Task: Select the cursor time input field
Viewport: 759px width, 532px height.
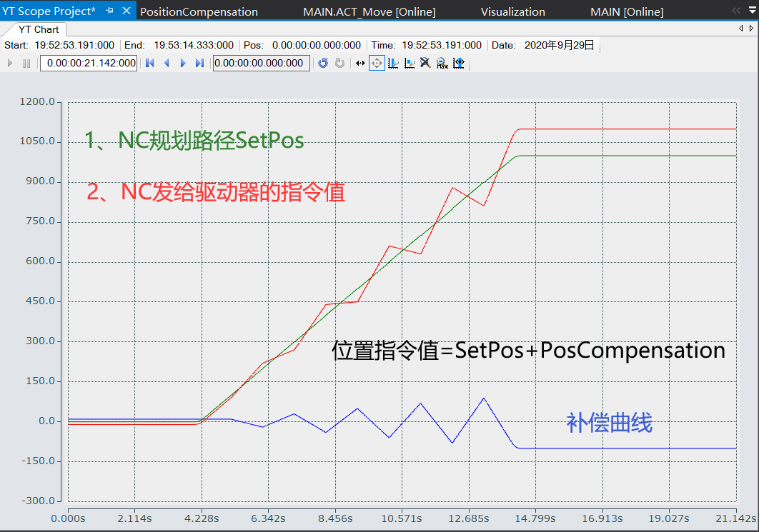Action: coord(261,63)
